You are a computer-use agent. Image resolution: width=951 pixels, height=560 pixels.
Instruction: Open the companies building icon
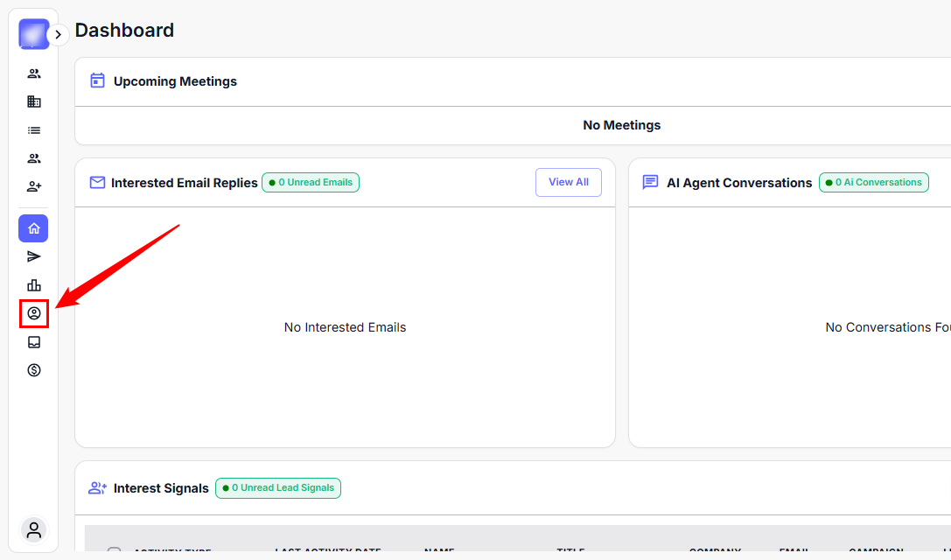pyautogui.click(x=34, y=101)
